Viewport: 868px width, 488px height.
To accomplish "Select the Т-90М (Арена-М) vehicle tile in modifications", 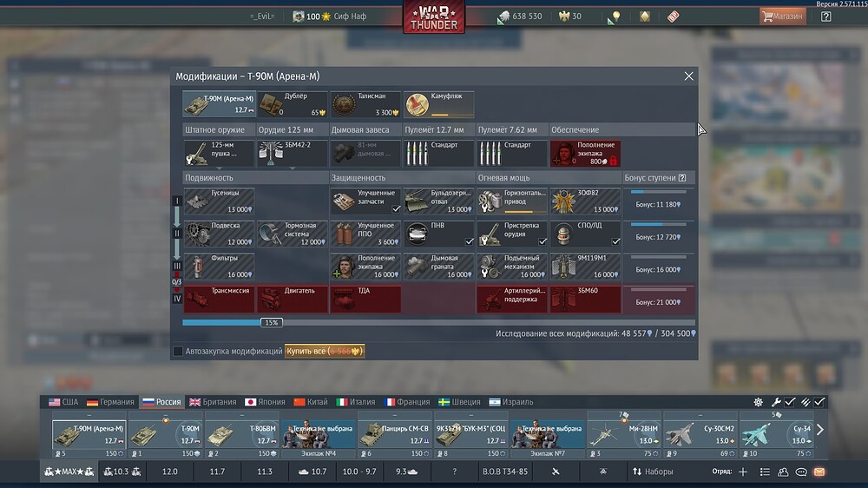I will [220, 104].
